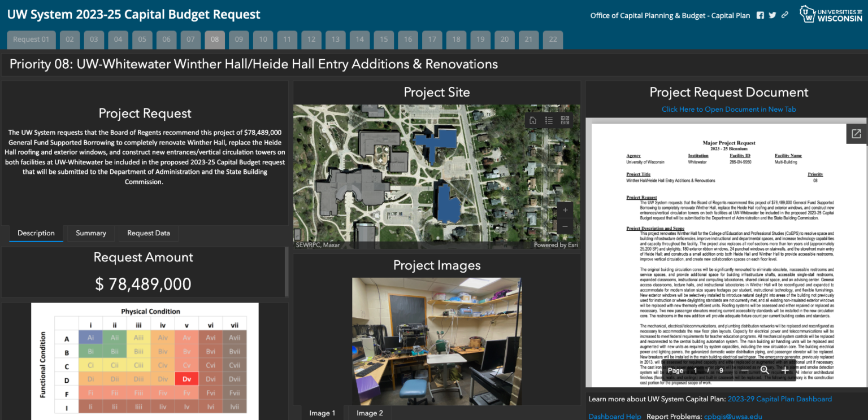Go to priority tab 07

[x=190, y=40]
